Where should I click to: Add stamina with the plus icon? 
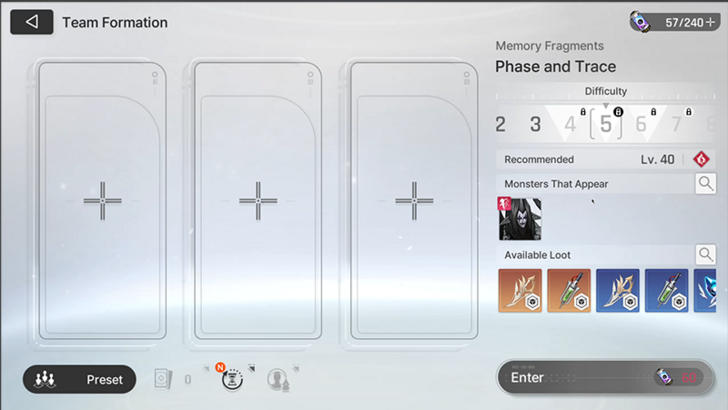[710, 22]
